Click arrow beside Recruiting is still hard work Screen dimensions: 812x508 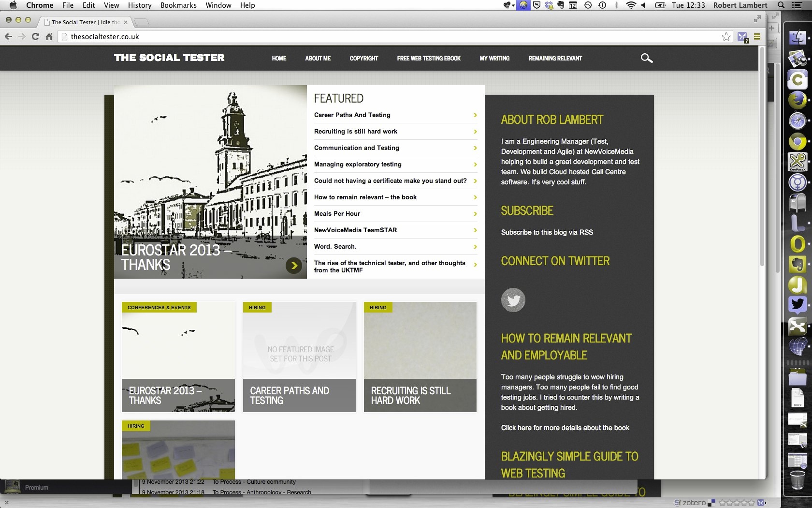tap(475, 132)
